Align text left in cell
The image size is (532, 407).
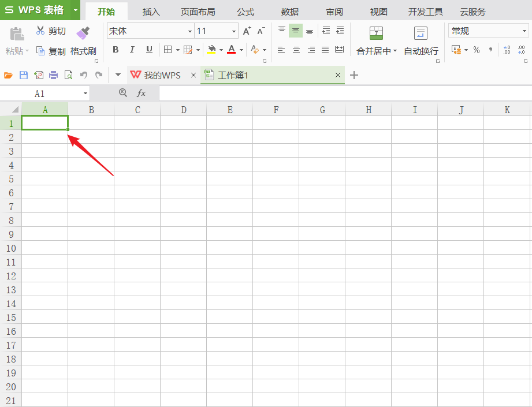(281, 50)
